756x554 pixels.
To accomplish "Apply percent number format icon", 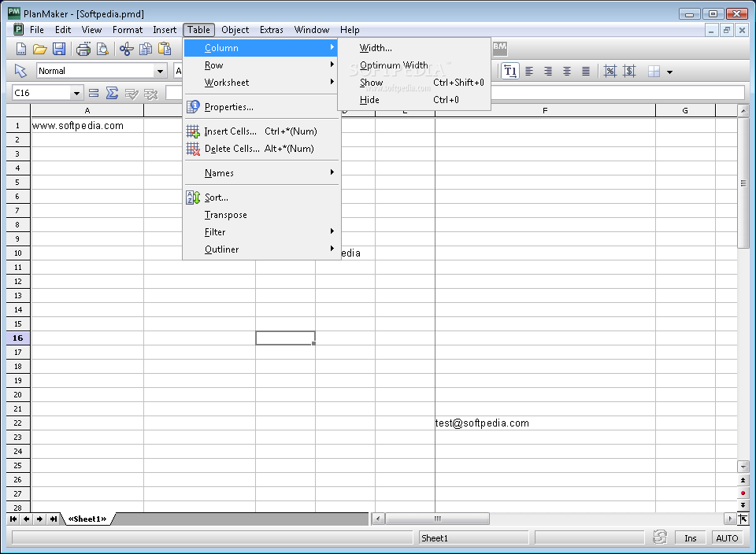I will 610,71.
